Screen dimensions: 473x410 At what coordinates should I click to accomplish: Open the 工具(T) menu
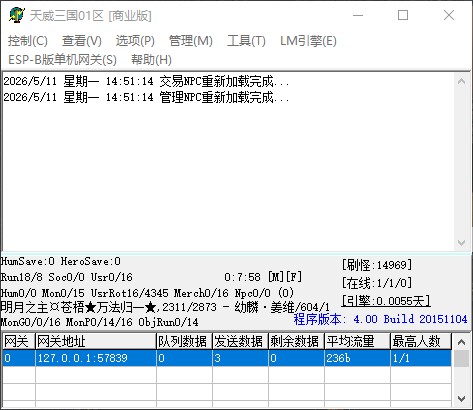pos(246,41)
